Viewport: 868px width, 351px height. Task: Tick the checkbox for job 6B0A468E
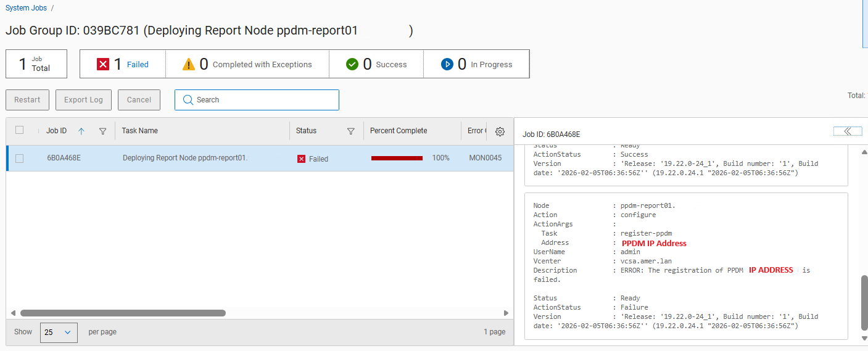click(19, 159)
